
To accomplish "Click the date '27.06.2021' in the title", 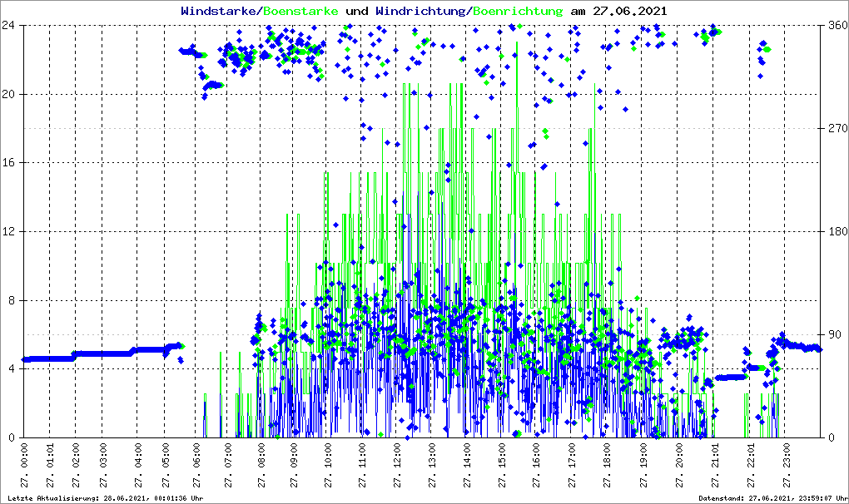I will pos(630,11).
